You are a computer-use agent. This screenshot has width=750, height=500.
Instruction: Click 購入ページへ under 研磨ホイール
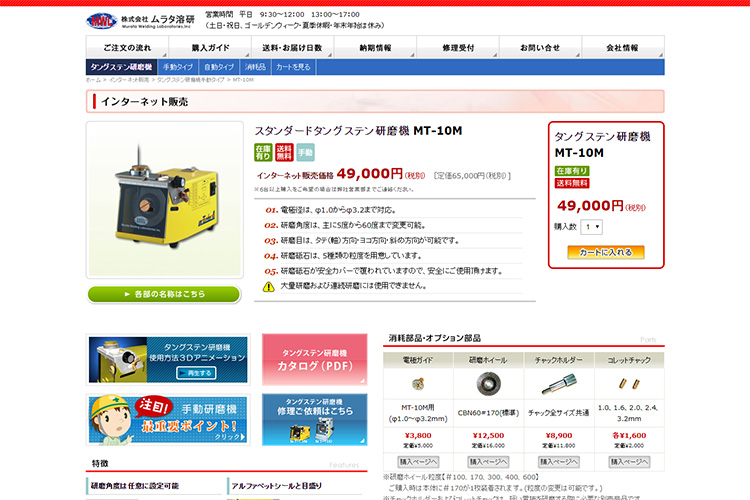coord(488,462)
